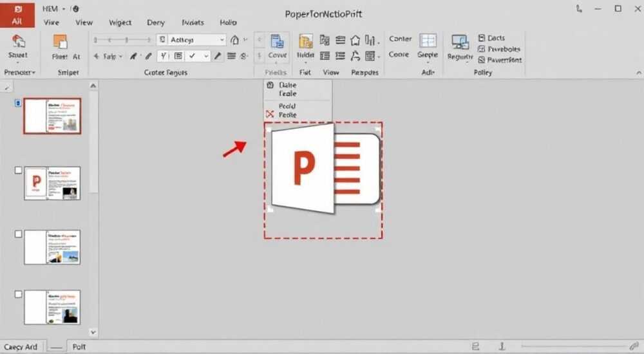Click the upper stepper arrow beside Covut
644x354 pixels.
click(259, 40)
